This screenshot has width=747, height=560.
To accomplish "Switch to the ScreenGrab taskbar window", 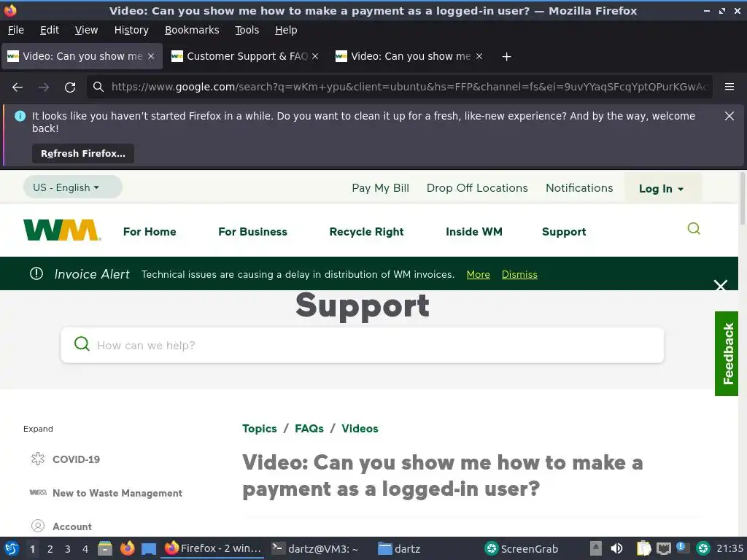I will (x=521, y=548).
